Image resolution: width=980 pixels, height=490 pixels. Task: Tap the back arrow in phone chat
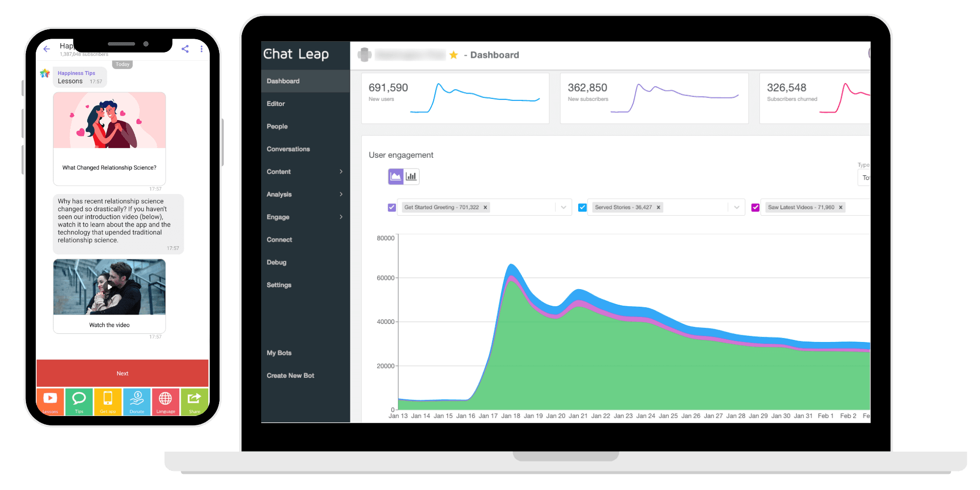[47, 49]
